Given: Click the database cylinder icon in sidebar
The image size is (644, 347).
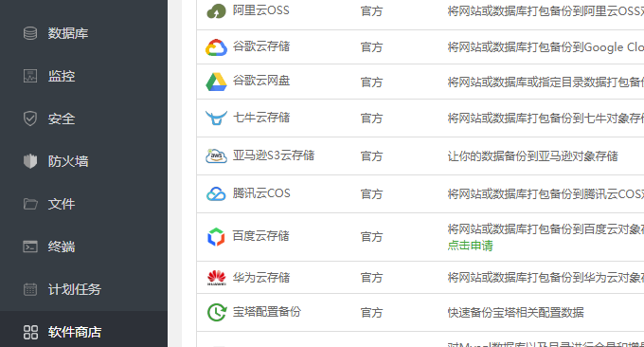Looking at the screenshot, I should [x=30, y=33].
